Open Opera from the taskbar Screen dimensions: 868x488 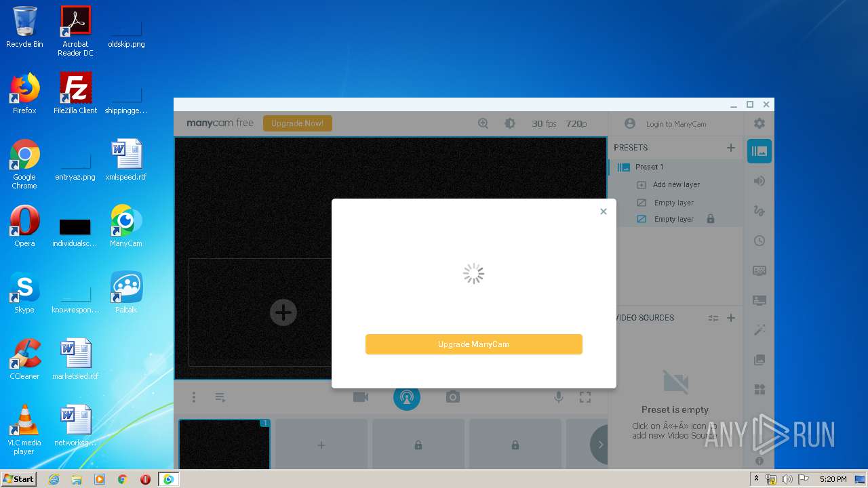145,479
